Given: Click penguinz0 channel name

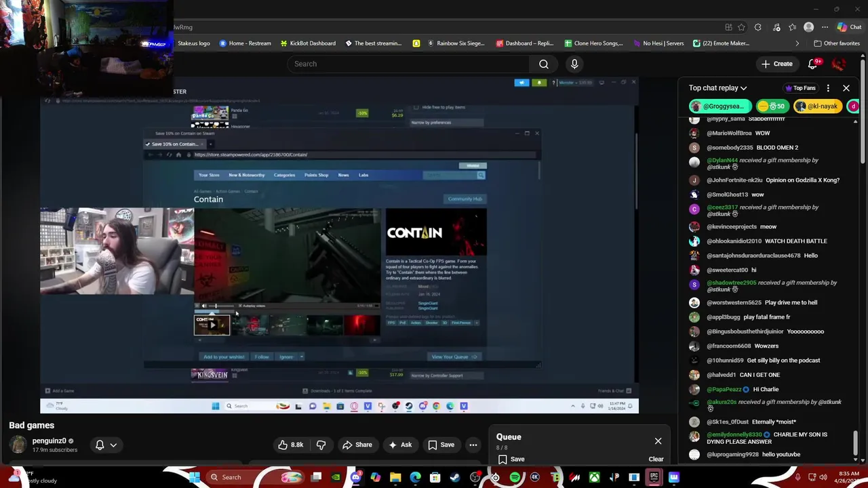Looking at the screenshot, I should coord(49,441).
